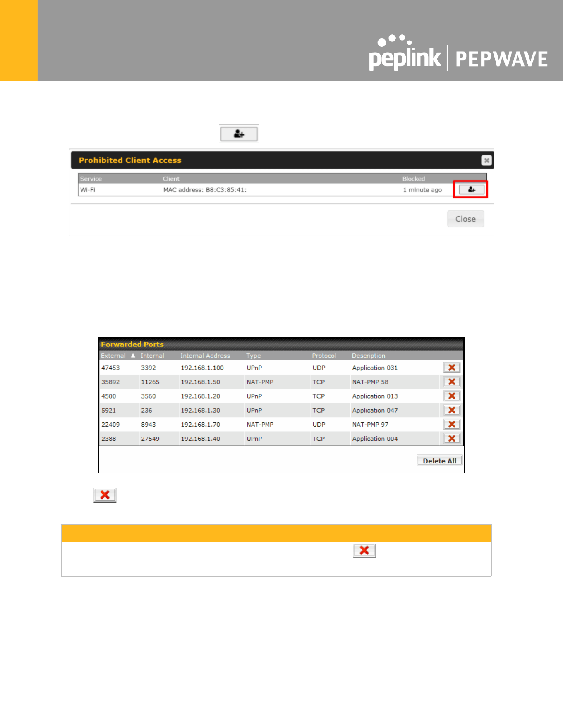The width and height of the screenshot is (563, 728).
Task: Delete the Application 031 forwarded port
Action: click(x=452, y=368)
